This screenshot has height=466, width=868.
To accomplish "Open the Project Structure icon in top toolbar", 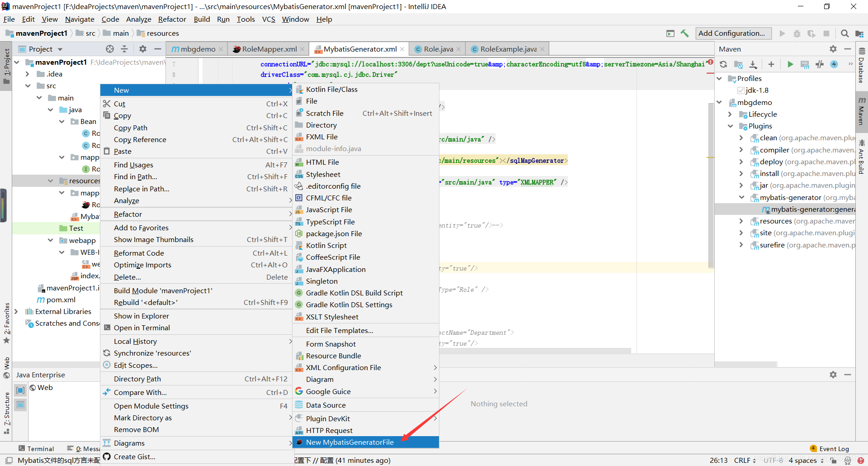I will point(859,33).
